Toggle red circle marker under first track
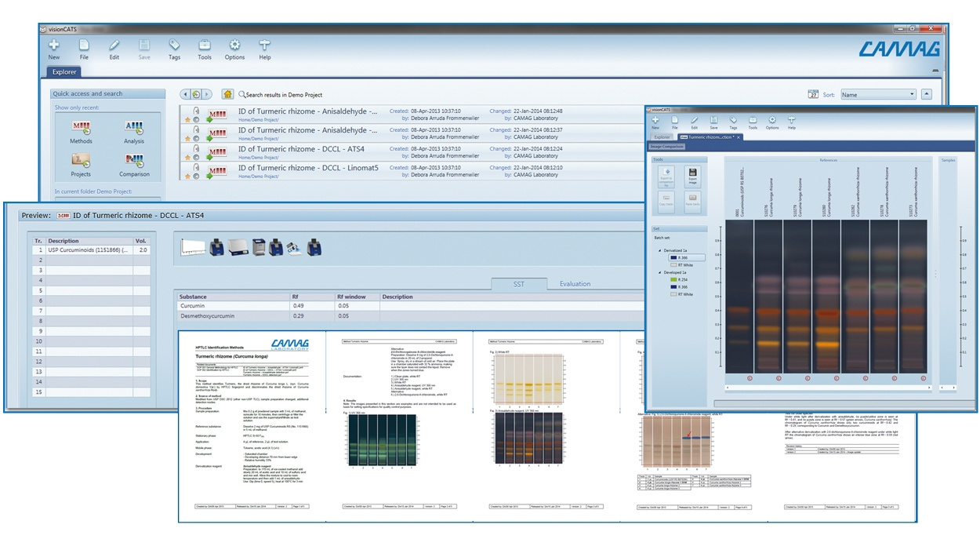 tap(739, 378)
